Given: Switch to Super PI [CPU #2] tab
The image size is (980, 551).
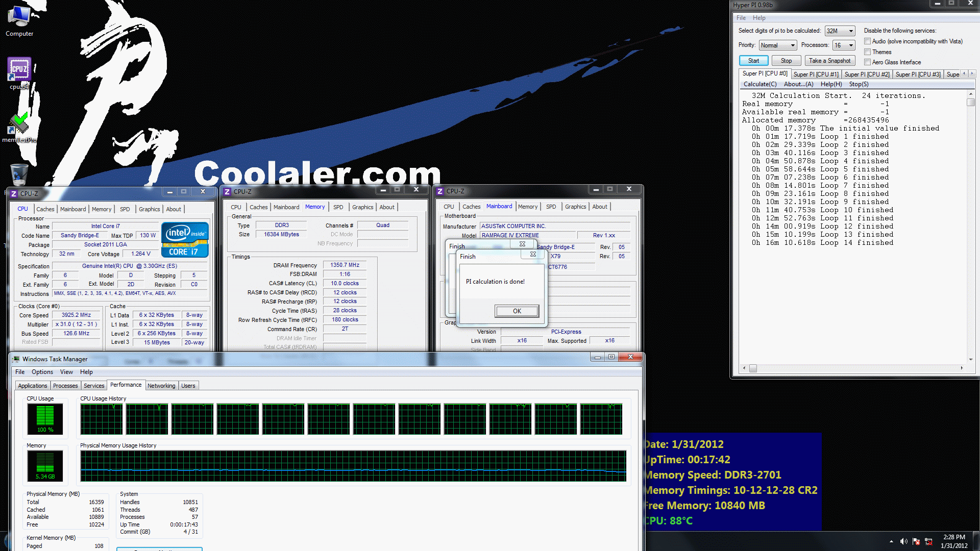Looking at the screenshot, I should click(x=867, y=74).
